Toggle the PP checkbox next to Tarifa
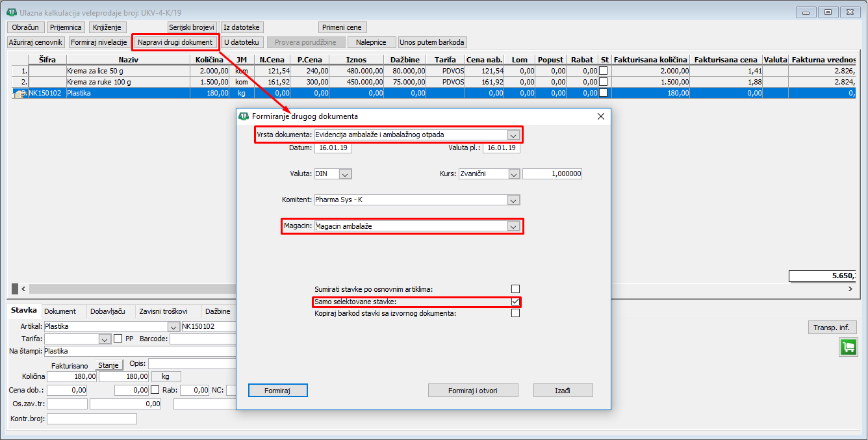The image size is (868, 440). (x=118, y=339)
